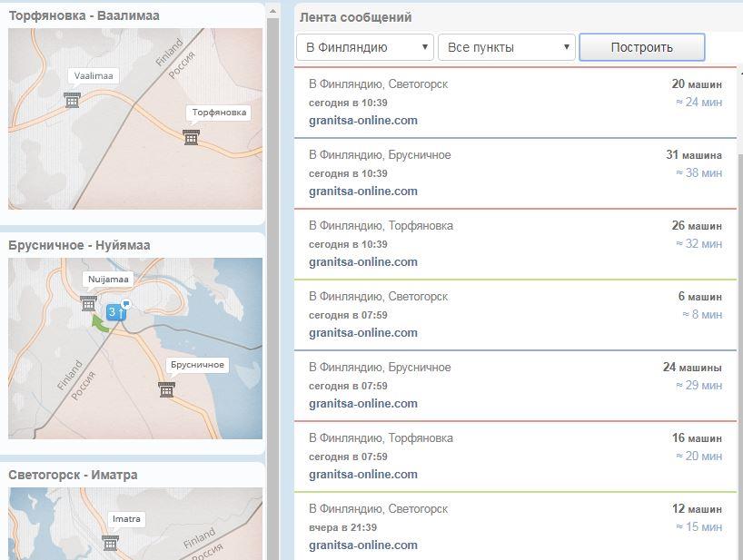Click the Торфяновка checkpoint building icon on map

pos(191,137)
